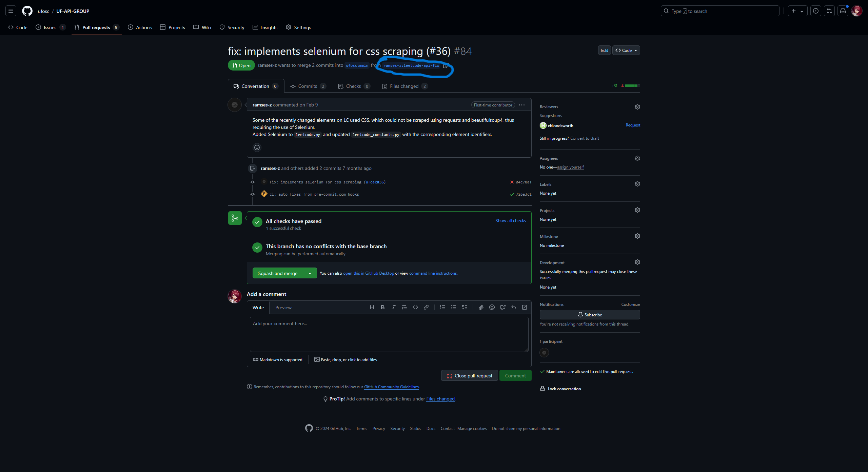Click the bold formatting icon in comment editor
This screenshot has width=868, height=472.
(x=383, y=308)
